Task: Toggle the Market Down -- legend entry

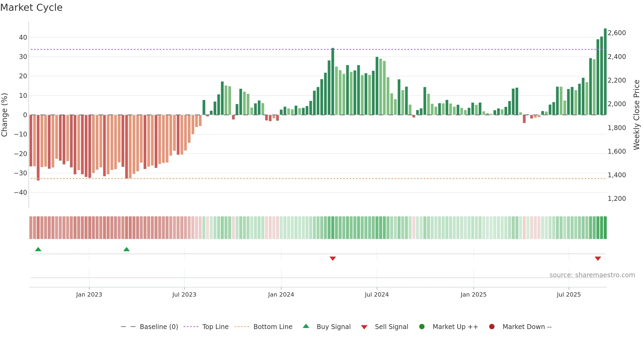Action: coord(520,327)
